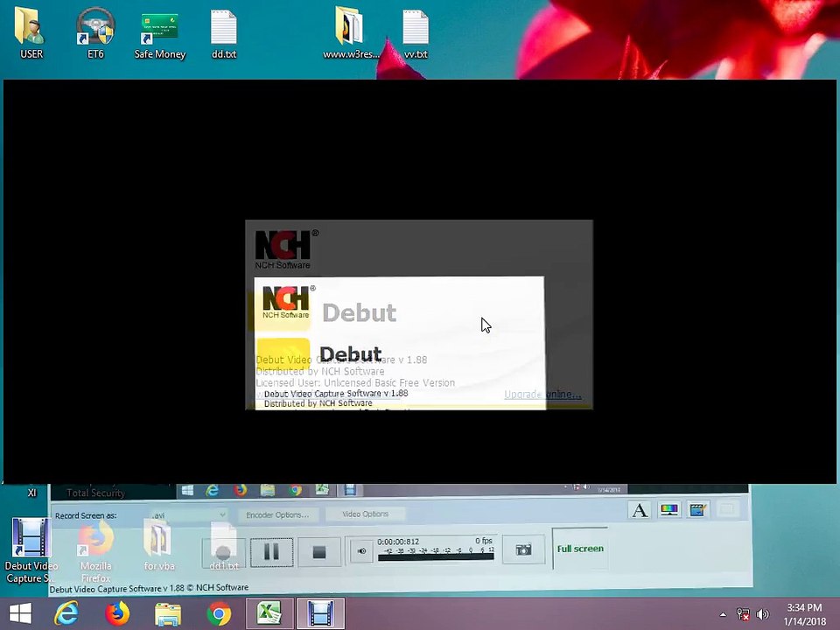The height and width of the screenshot is (630, 840).
Task: Launch Firefox from the taskbar
Action: 116,613
